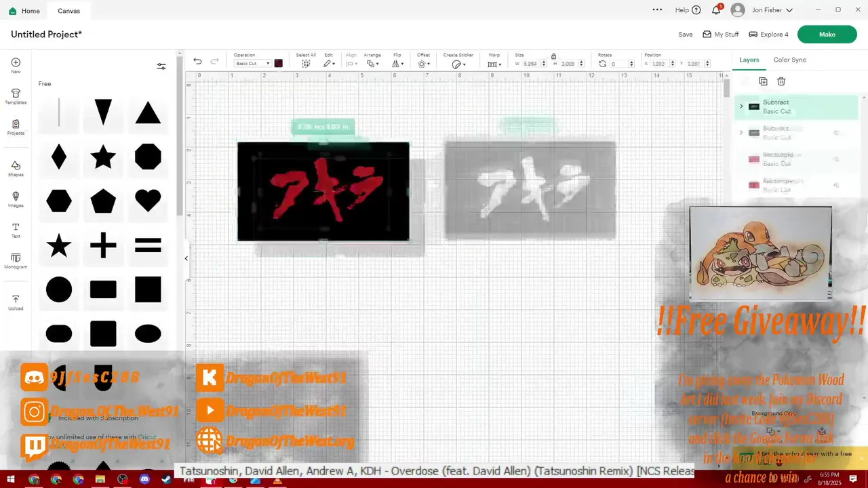
Task: Open the Images sidebar panel
Action: click(16, 199)
